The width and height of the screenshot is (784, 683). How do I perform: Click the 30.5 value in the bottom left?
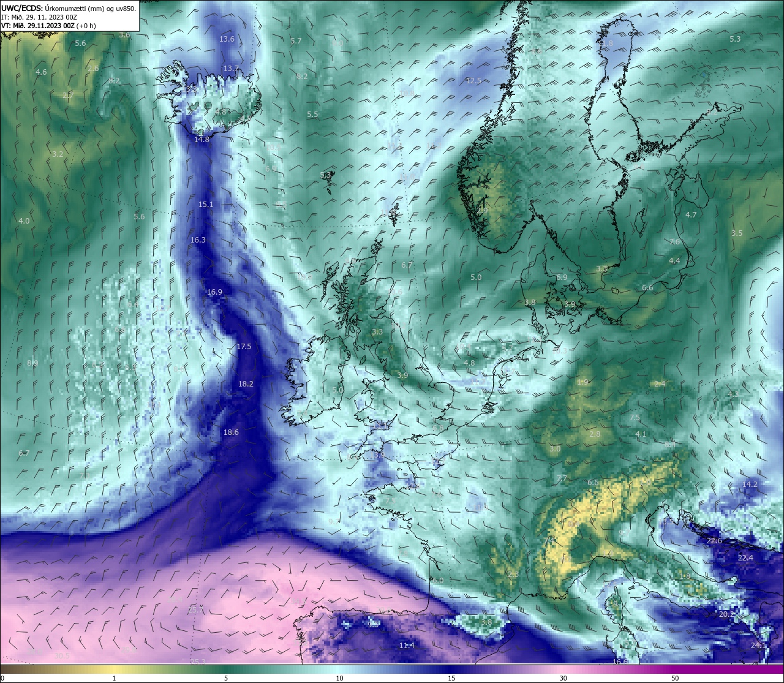pos(62,656)
